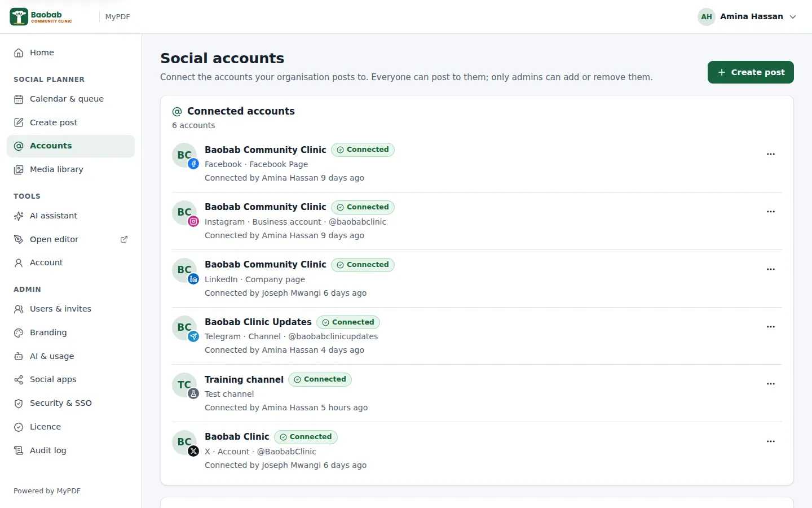This screenshot has height=508, width=812.
Task: Click the Training channel TC avatar
Action: point(184,385)
